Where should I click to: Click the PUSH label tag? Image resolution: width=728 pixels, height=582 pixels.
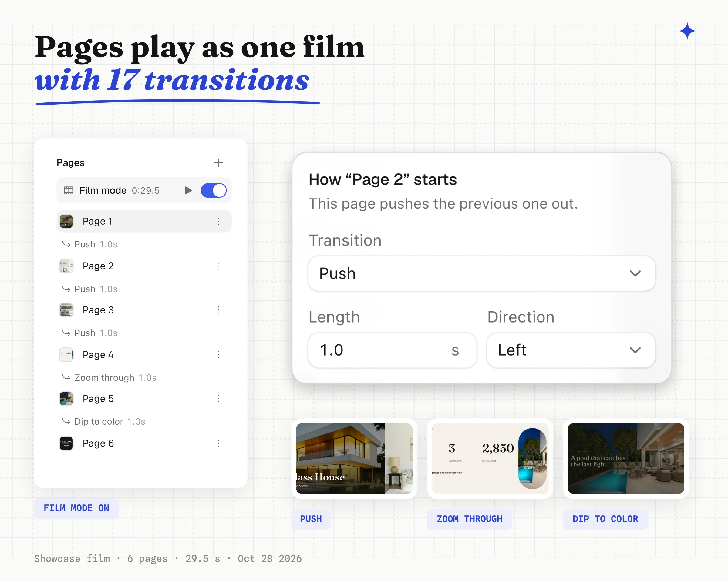pos(311,519)
